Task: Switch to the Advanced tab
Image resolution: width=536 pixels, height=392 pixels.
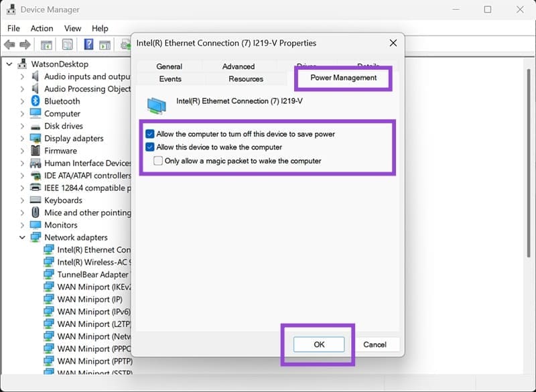Action: 239,66
